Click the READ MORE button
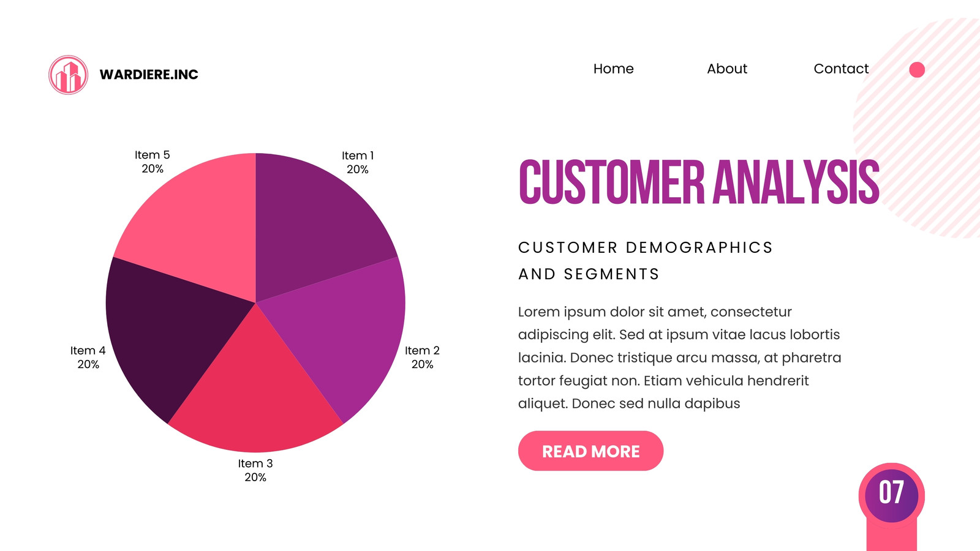This screenshot has height=551, width=980. click(x=590, y=451)
